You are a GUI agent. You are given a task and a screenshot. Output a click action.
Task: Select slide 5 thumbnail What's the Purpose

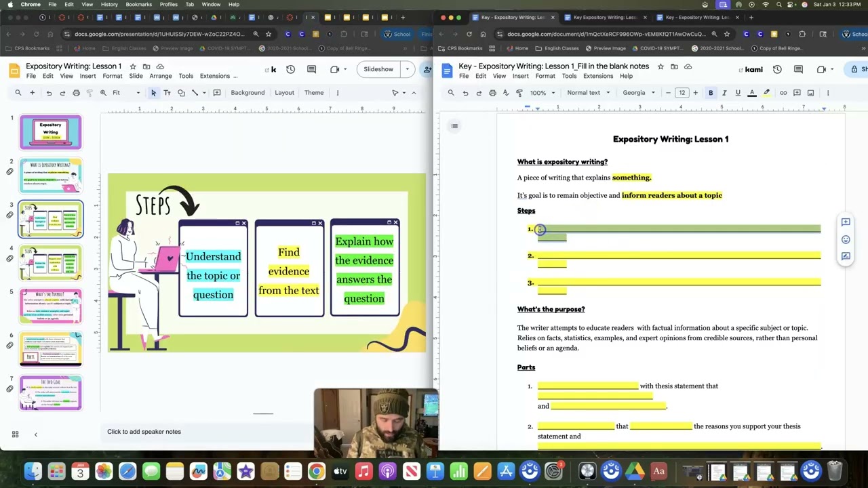(51, 306)
